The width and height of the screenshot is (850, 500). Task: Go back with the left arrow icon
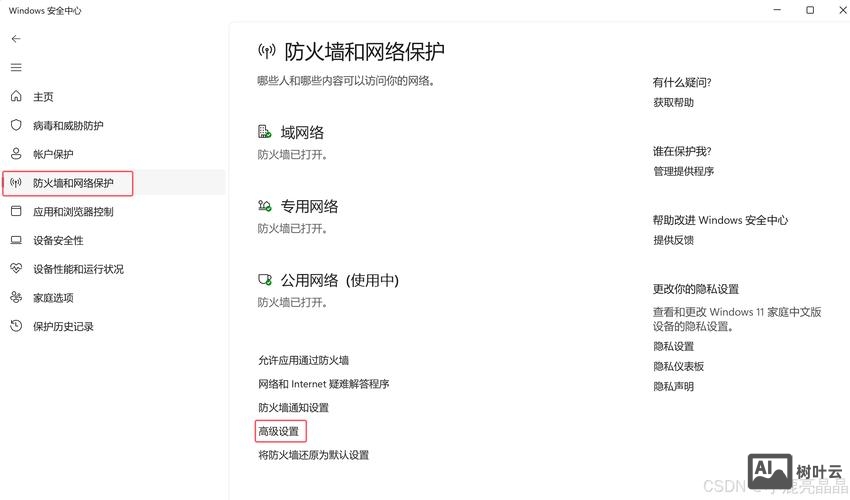click(x=16, y=39)
